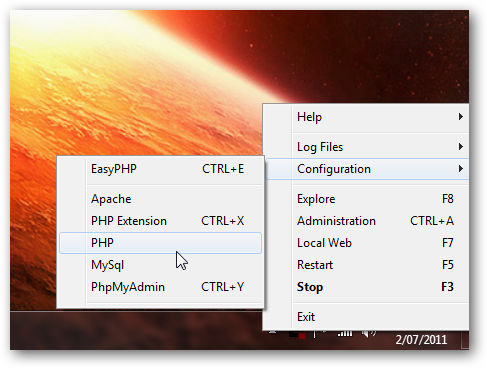
Task: Open PhpMyAdmin configuration entry
Action: click(x=160, y=287)
